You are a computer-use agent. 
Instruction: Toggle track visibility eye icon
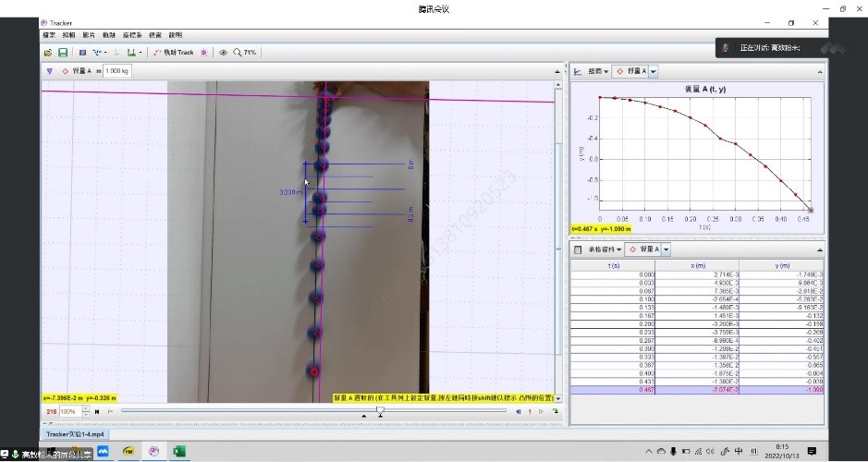[223, 53]
